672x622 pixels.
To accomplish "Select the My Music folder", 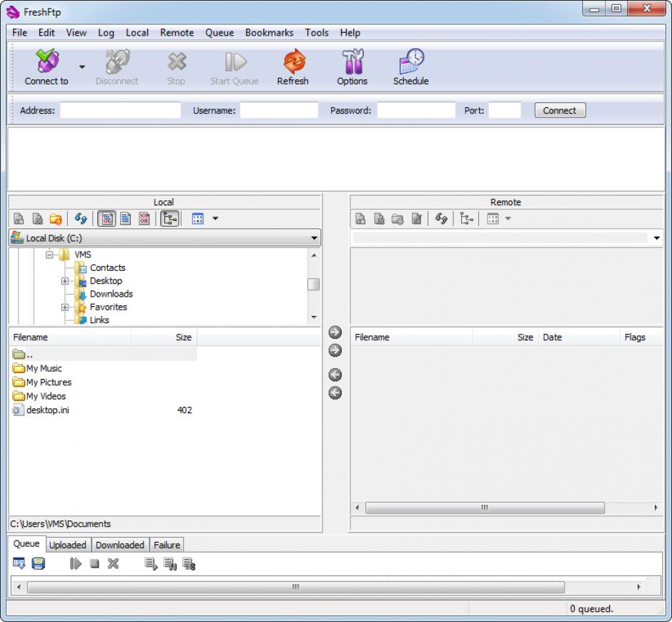I will (x=44, y=368).
